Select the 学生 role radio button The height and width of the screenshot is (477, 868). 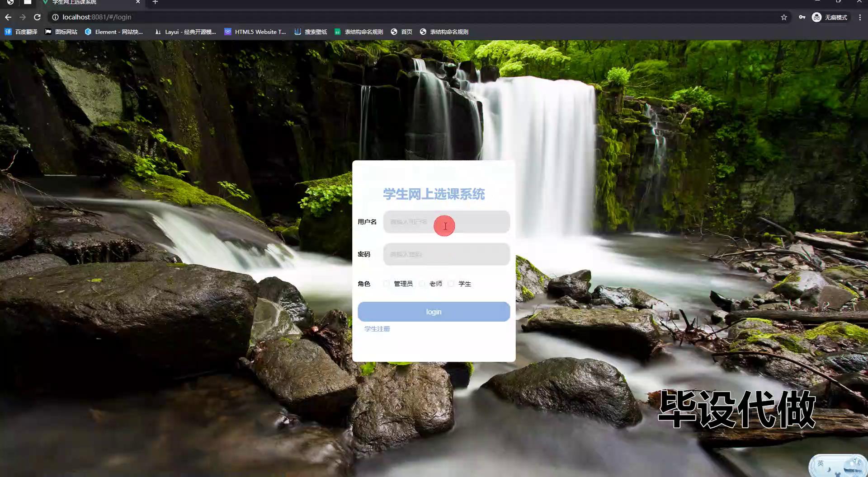pos(451,284)
